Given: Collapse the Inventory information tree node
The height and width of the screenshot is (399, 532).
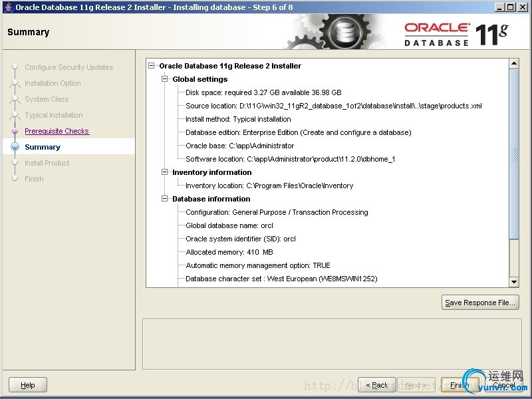Looking at the screenshot, I should click(x=164, y=172).
